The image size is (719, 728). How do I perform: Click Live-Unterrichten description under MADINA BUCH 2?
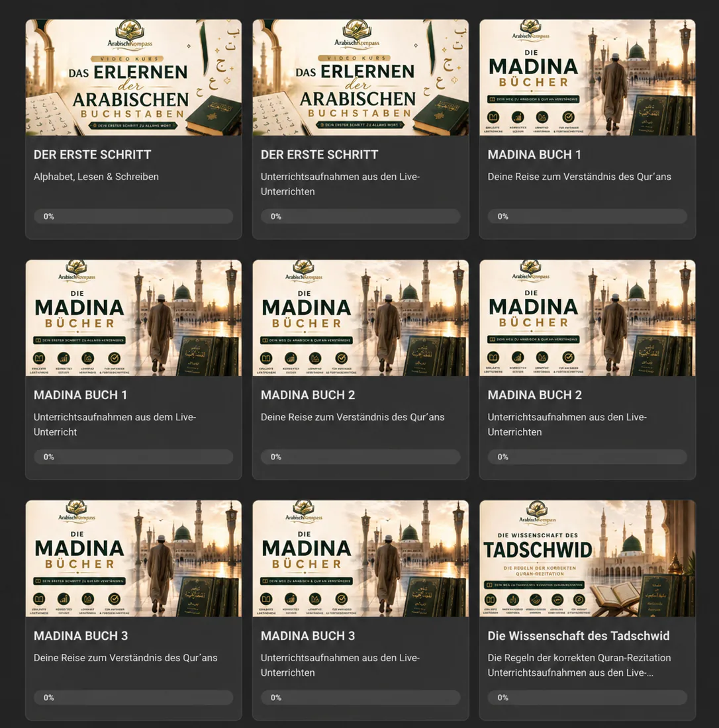[x=567, y=425]
